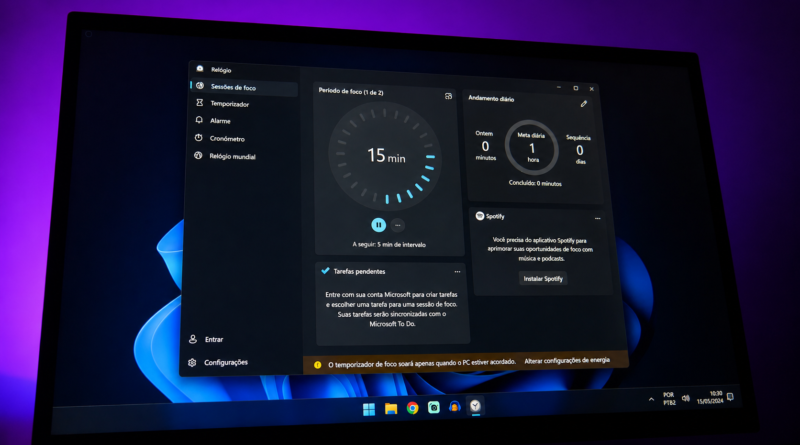Click the Spotify logo icon
800x445 pixels.
pyautogui.click(x=480, y=216)
